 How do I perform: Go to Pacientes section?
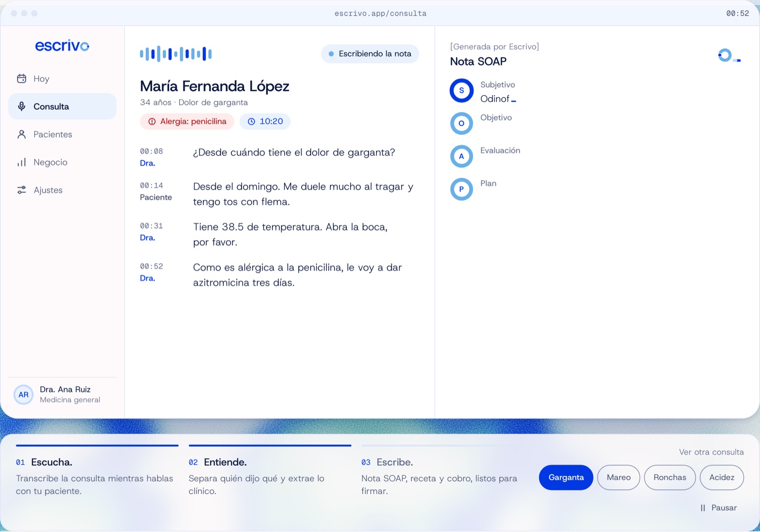click(62, 134)
